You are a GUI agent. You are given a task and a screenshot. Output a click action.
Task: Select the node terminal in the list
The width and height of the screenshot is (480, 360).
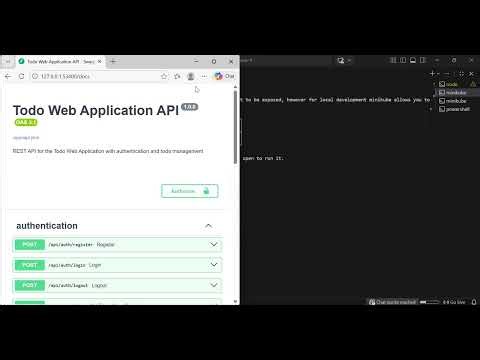pyautogui.click(x=457, y=84)
